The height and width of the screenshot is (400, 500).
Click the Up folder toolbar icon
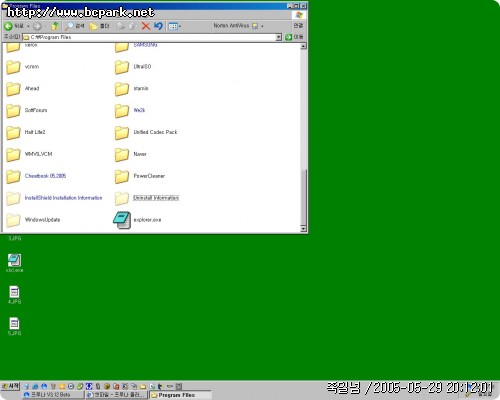coord(55,26)
